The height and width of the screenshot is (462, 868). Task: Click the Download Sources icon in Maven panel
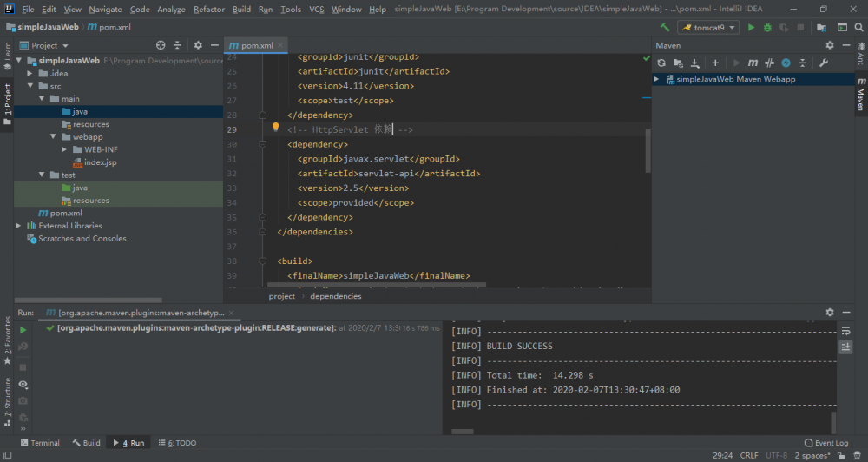pos(695,63)
